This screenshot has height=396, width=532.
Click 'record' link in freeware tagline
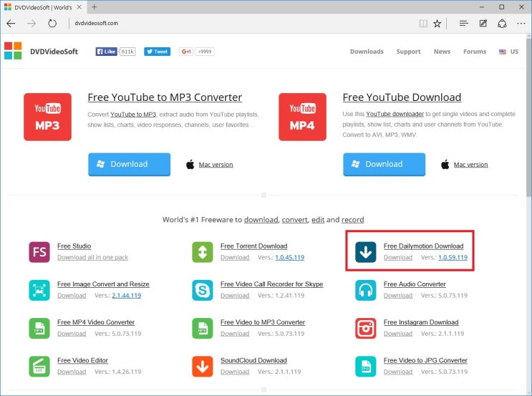click(352, 220)
